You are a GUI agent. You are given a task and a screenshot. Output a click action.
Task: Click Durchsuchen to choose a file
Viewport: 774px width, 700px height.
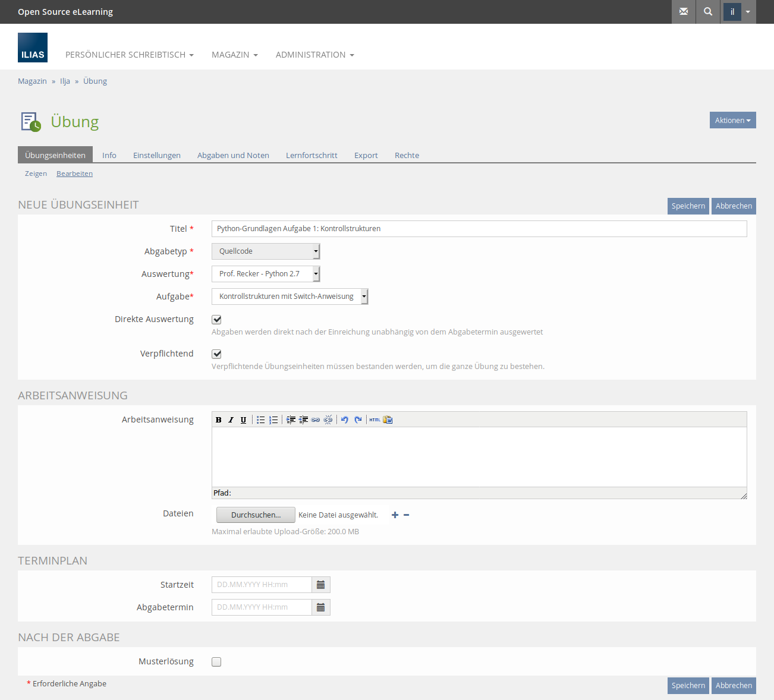(x=256, y=515)
